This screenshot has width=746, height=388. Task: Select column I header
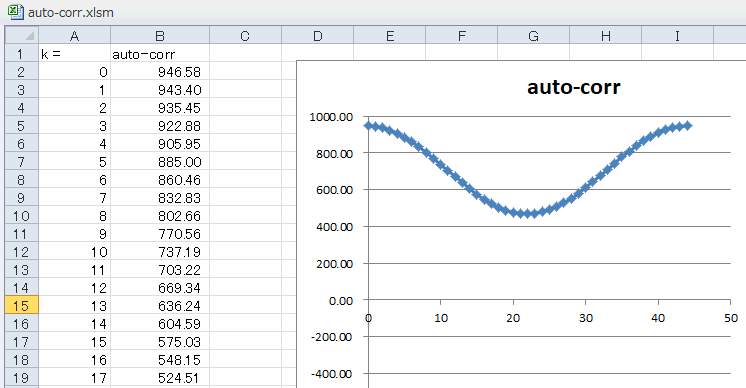tap(677, 36)
